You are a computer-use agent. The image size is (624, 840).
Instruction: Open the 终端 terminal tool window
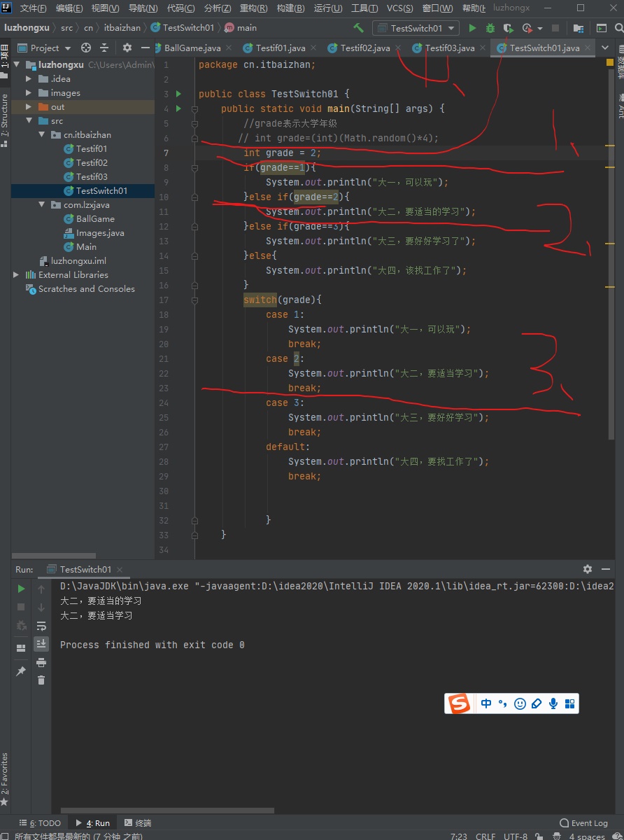[x=137, y=823]
